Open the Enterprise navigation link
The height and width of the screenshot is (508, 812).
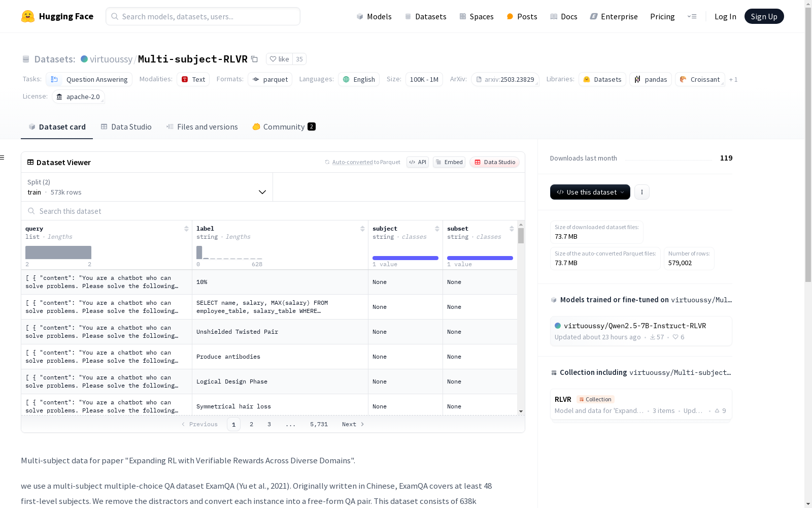click(614, 16)
